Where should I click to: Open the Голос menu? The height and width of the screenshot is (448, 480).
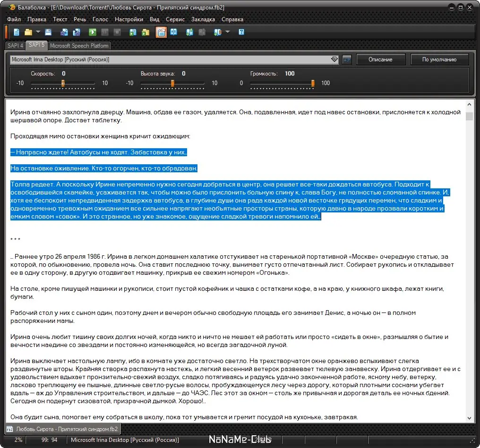[101, 19]
